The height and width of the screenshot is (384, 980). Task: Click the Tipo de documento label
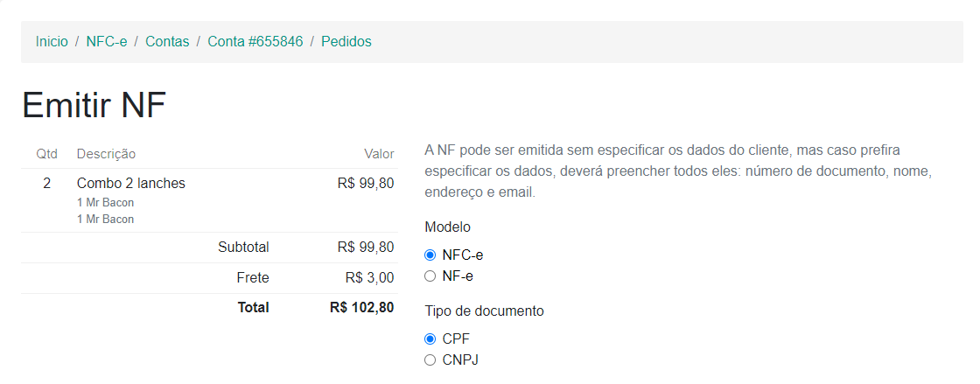pyautogui.click(x=484, y=311)
